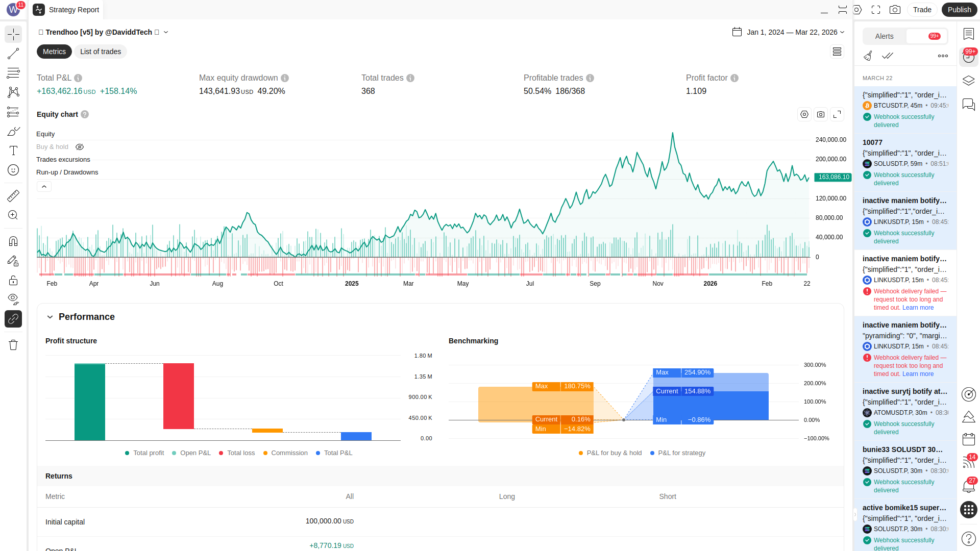Viewport: 980px width, 551px height.
Task: Collapse the equity chart legend list
Action: [44, 187]
